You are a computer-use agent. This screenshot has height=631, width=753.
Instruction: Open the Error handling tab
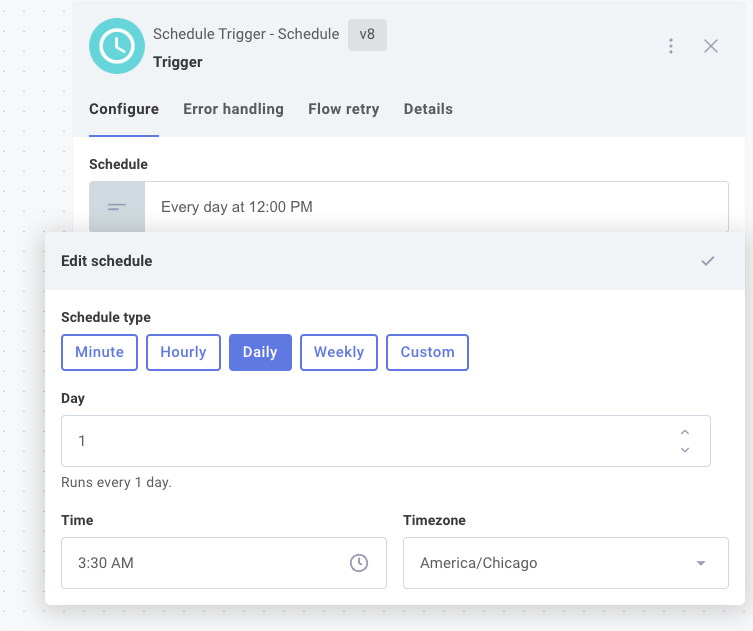[233, 109]
